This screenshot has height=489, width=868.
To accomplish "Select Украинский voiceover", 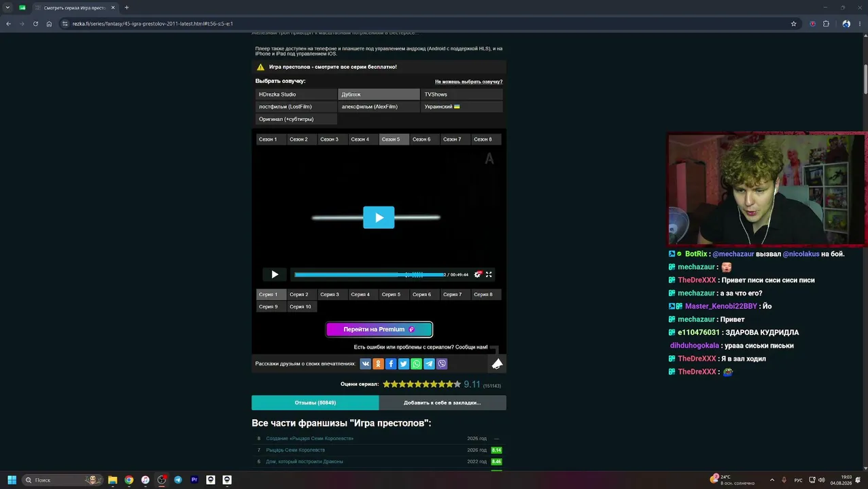I will point(462,107).
